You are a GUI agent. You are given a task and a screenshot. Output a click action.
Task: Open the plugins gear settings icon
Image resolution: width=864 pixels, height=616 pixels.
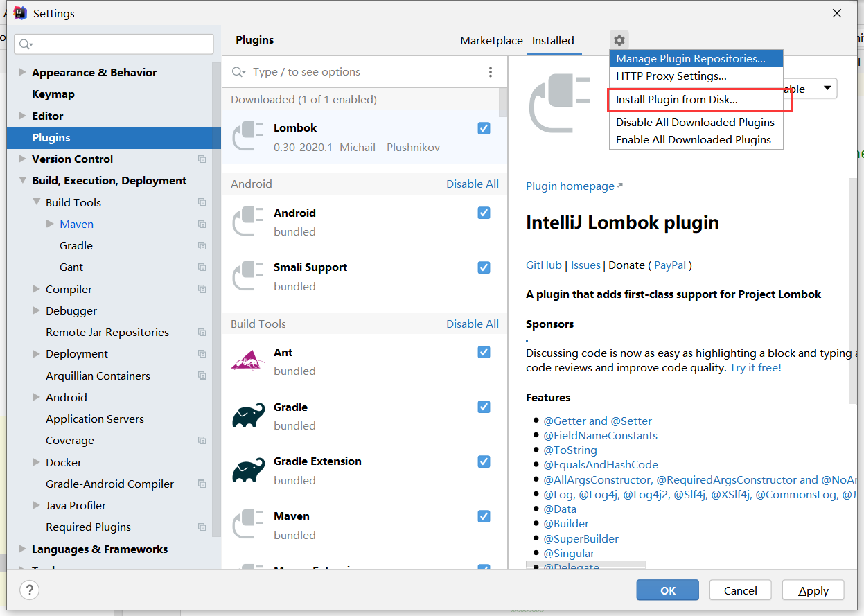coord(619,40)
